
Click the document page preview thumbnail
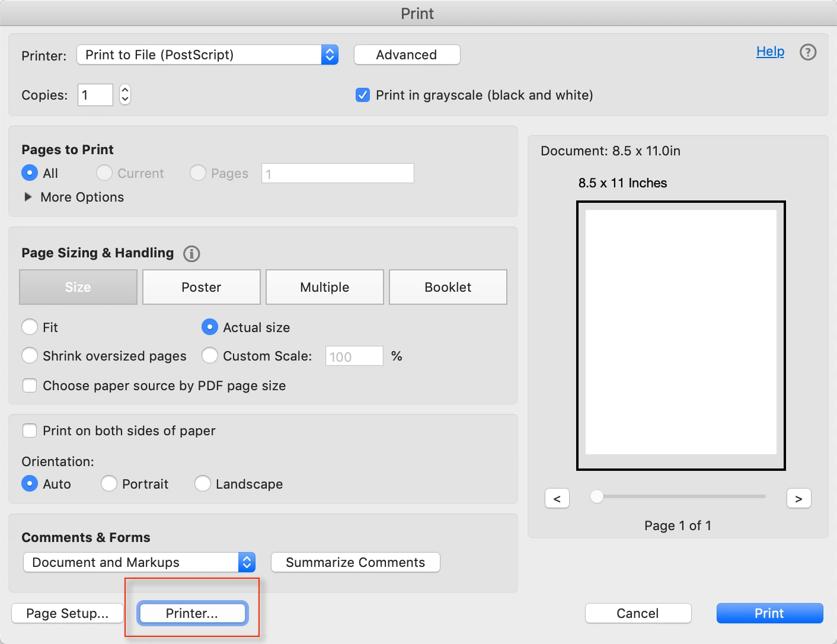(681, 336)
